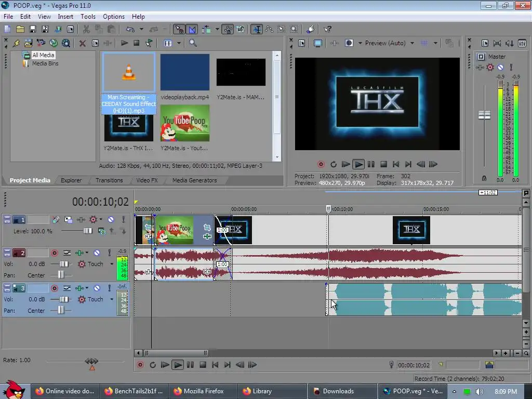
Task: Save the project with the floppy icon
Action: (33, 29)
